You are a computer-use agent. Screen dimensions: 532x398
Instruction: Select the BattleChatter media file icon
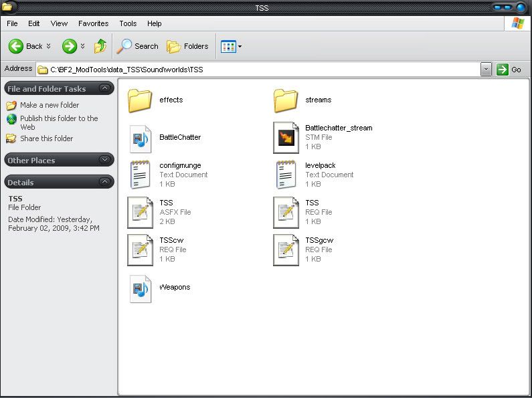click(141, 138)
